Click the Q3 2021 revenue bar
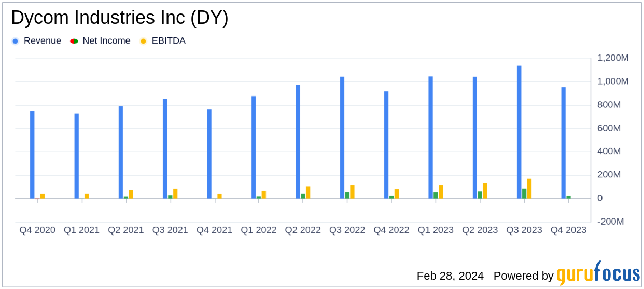The width and height of the screenshot is (644, 289). click(165, 149)
